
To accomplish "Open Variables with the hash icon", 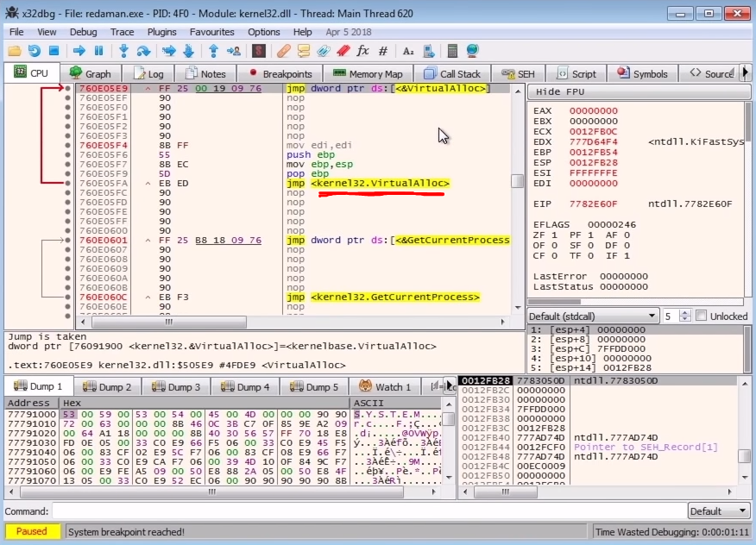I will [383, 51].
